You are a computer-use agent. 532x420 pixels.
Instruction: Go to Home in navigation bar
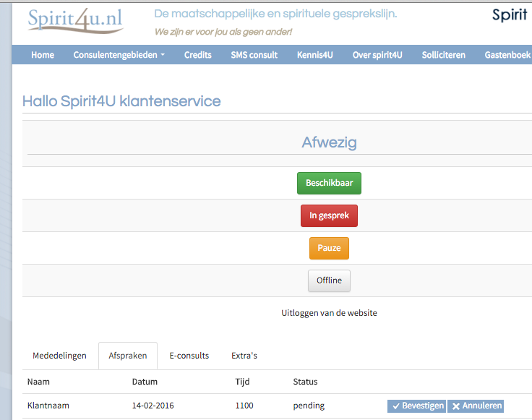pos(43,55)
